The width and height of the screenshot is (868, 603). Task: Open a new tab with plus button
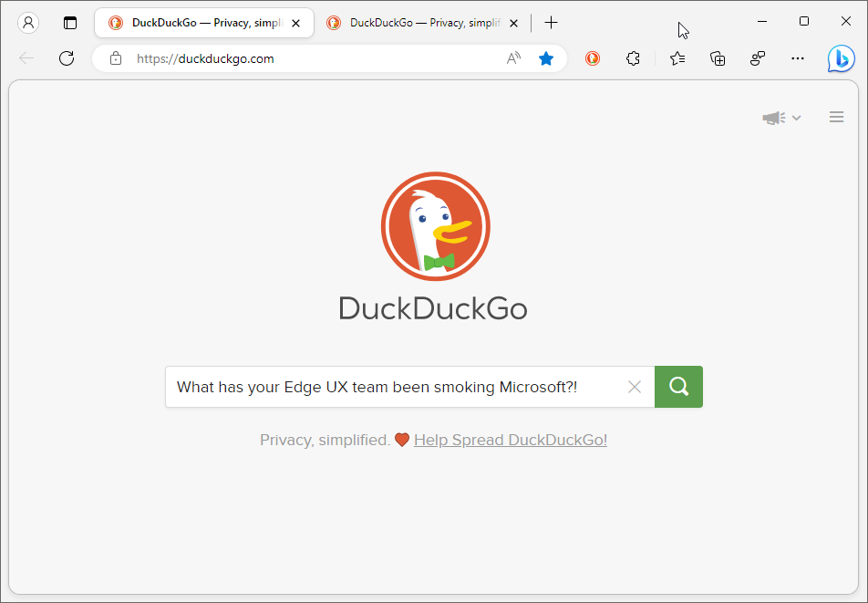pos(551,23)
